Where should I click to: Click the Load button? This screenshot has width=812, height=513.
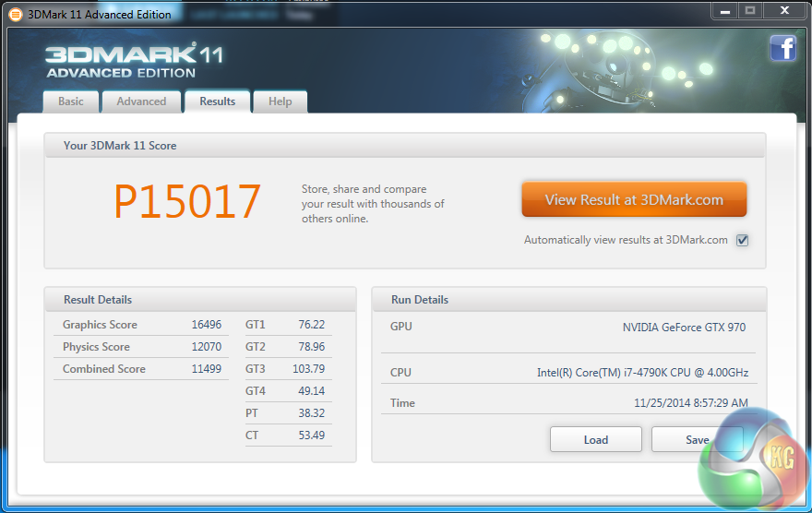coord(595,439)
